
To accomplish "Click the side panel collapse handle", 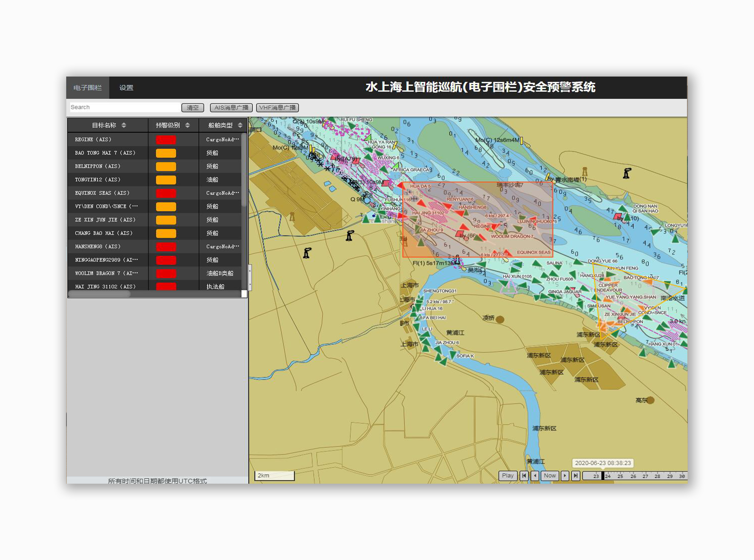I will (250, 278).
